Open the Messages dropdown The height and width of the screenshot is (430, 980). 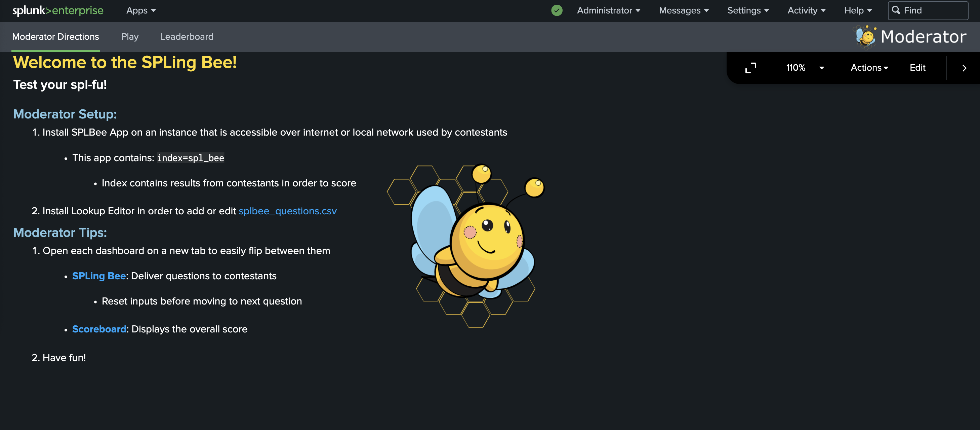pos(683,10)
